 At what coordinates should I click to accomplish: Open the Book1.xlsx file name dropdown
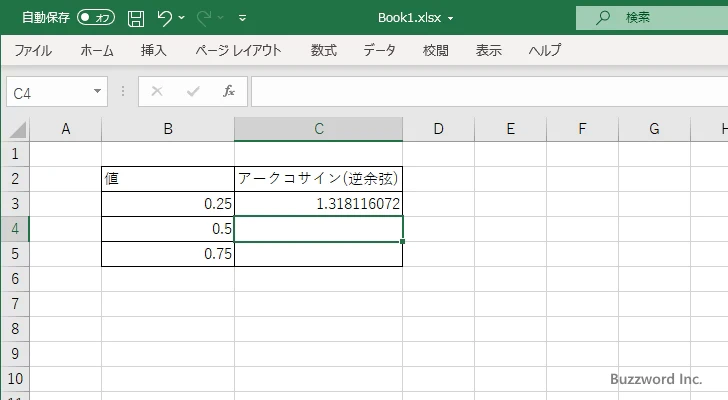[450, 19]
